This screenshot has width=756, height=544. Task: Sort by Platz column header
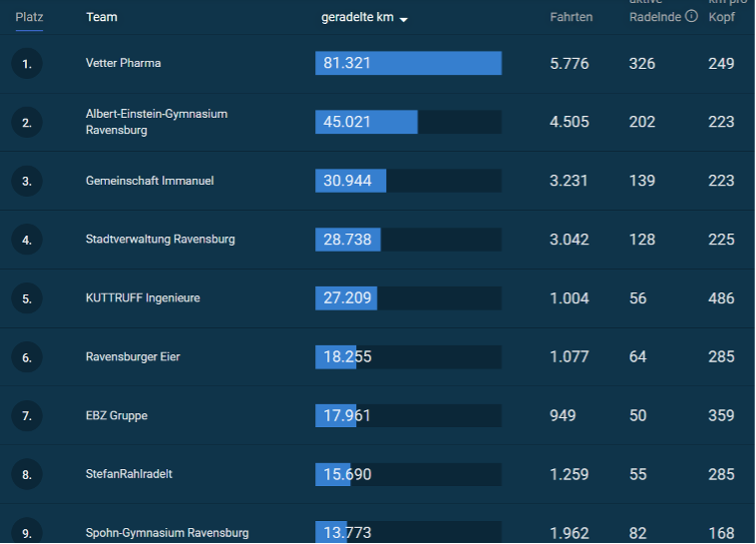coord(29,17)
